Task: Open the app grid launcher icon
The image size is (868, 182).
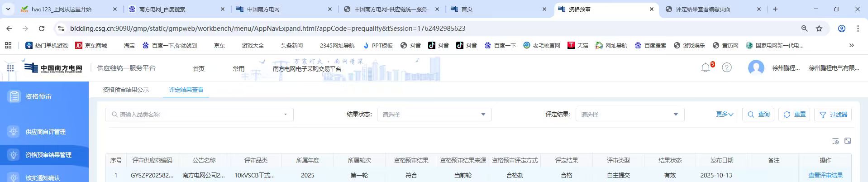Action: (10, 68)
